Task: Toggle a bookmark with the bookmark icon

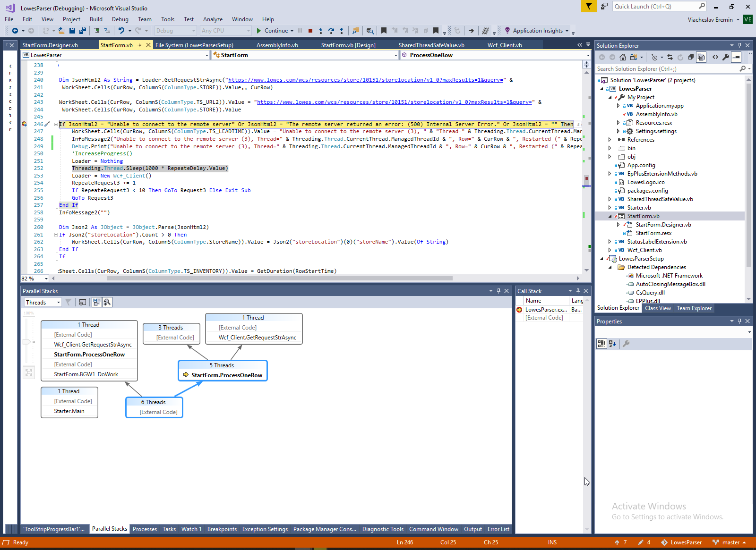Action: (384, 31)
